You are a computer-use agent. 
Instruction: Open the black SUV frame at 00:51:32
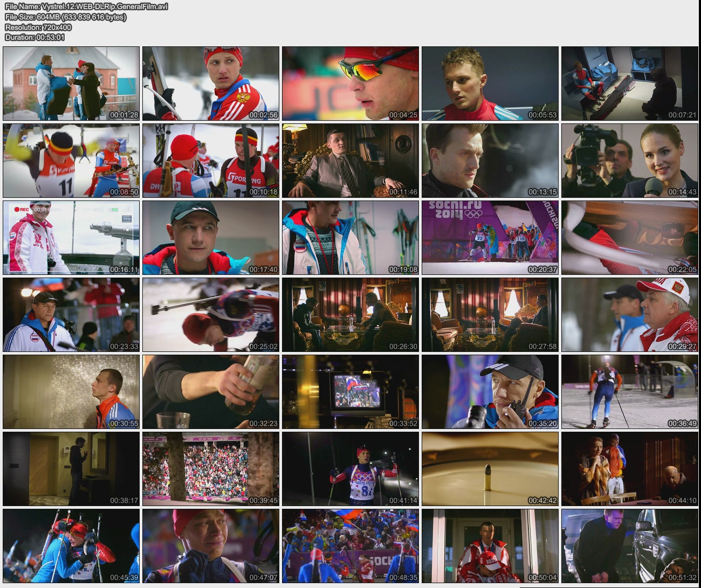pyautogui.click(x=629, y=546)
